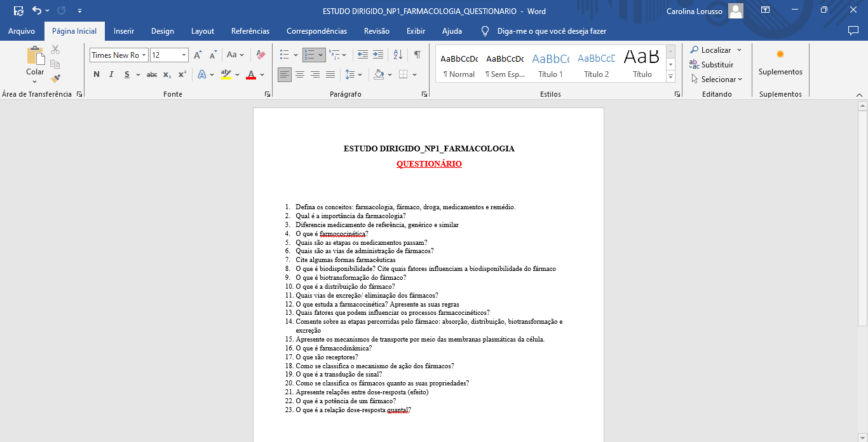Open the Referências tab

tap(250, 31)
